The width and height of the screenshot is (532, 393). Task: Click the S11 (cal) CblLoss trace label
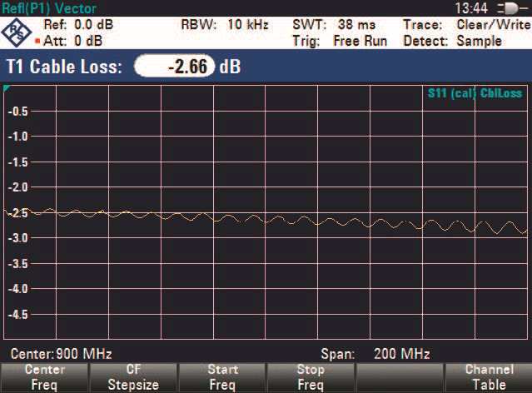475,93
